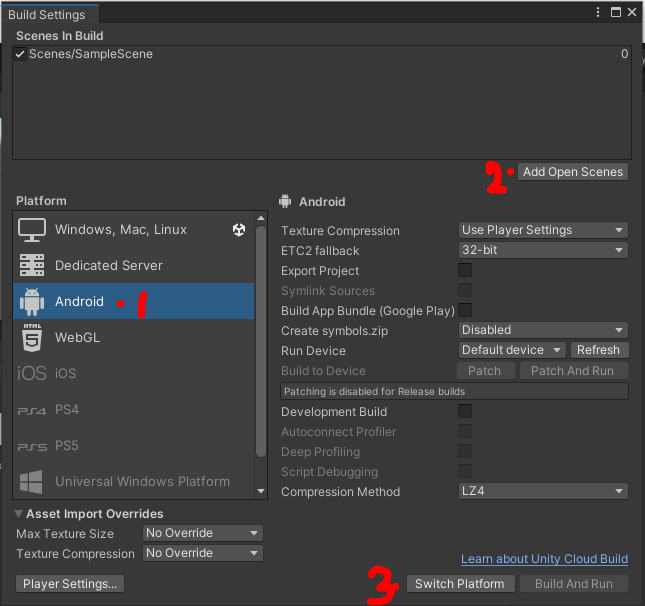Click the PS5 logo icon
The width and height of the screenshot is (645, 606).
[x=32, y=447]
